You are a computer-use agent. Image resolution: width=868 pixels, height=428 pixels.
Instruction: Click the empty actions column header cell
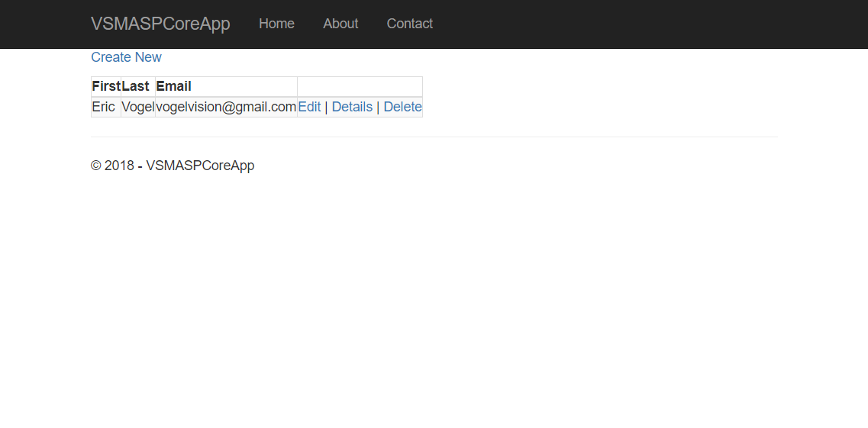click(360, 86)
